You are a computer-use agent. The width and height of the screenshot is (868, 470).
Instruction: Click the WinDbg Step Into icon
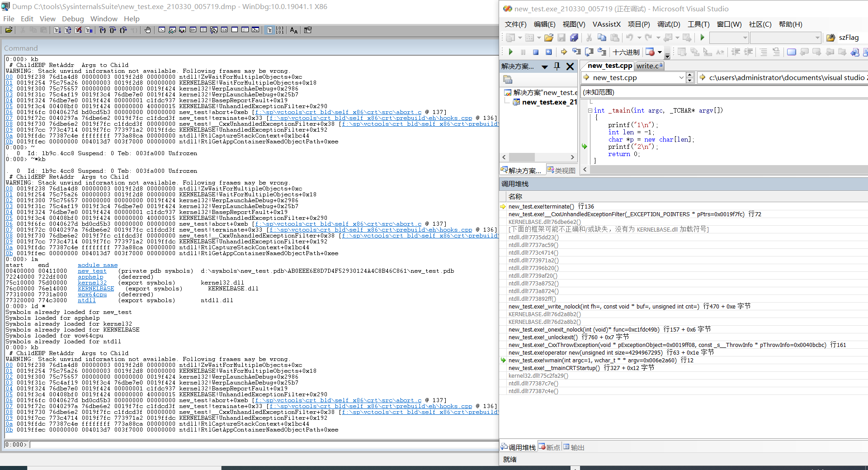[103, 30]
